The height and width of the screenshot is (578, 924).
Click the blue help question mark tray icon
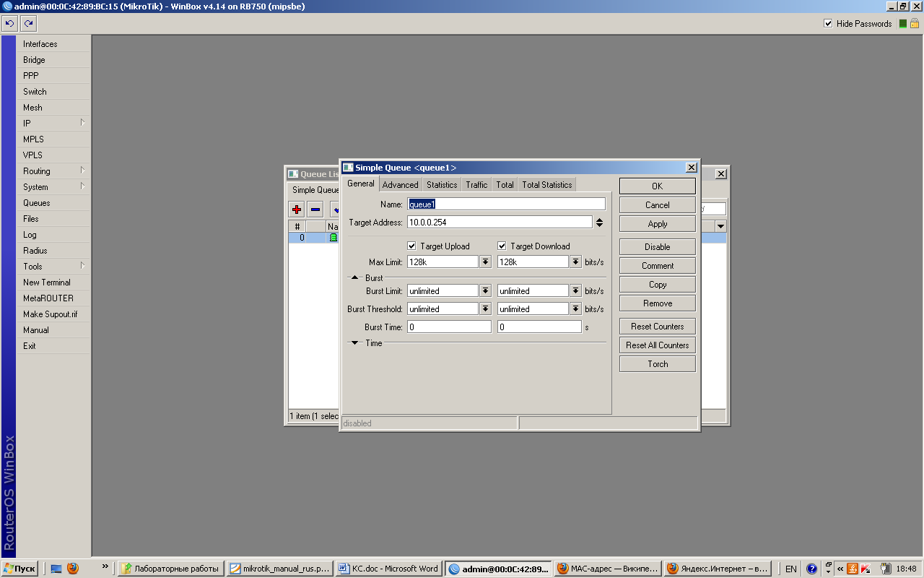pyautogui.click(x=811, y=569)
